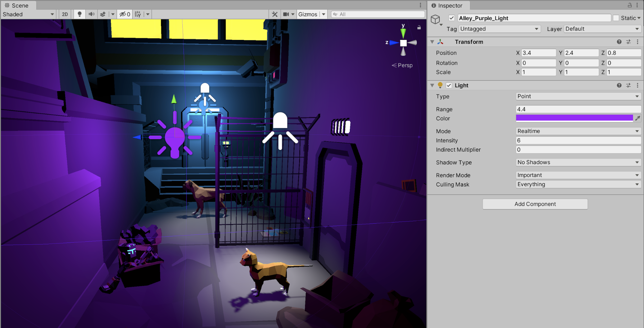Click the hidden objects visibility counter
This screenshot has width=644, height=328.
[125, 14]
